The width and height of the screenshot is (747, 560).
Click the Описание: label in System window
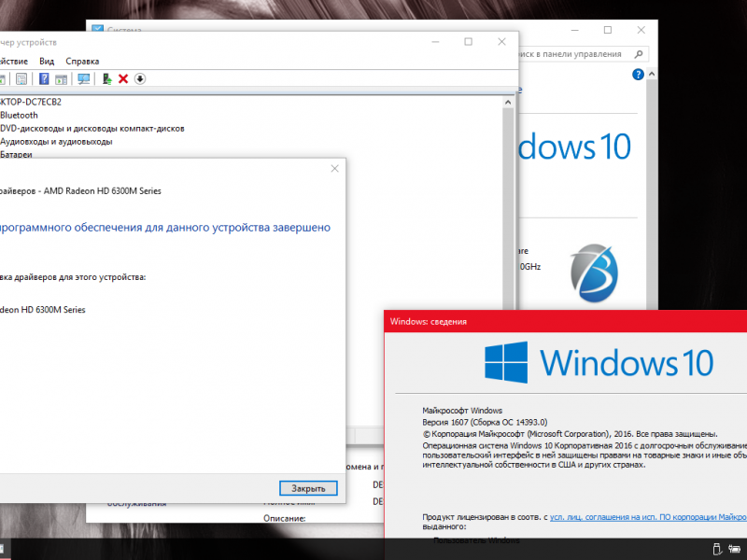(x=285, y=518)
